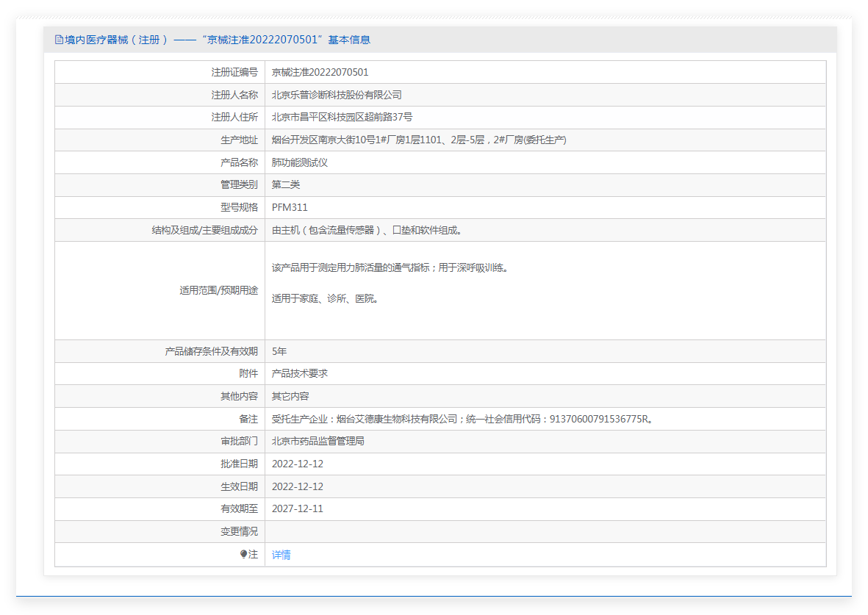The height and width of the screenshot is (615, 868).
Task: Click model value PFM311
Action: [x=290, y=208]
